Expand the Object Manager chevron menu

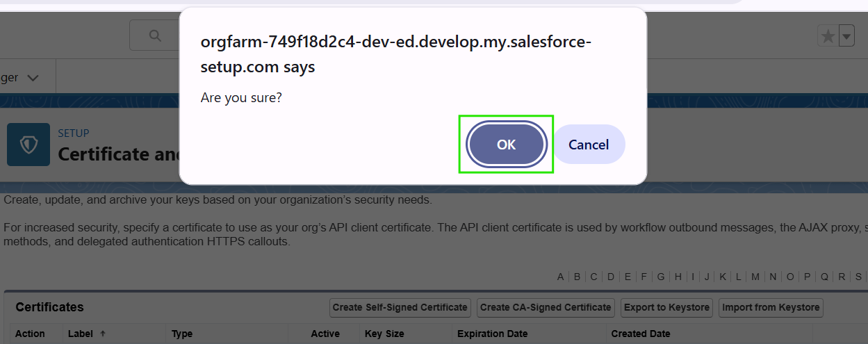pyautogui.click(x=33, y=78)
